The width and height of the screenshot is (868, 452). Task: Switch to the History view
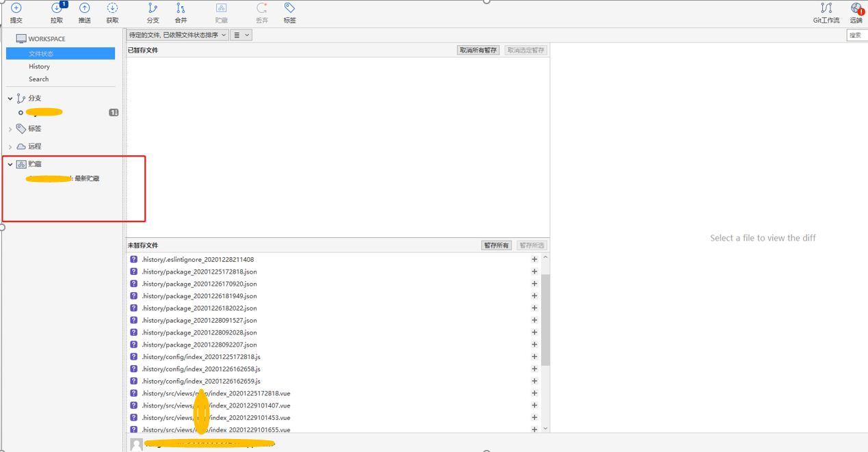tap(39, 66)
